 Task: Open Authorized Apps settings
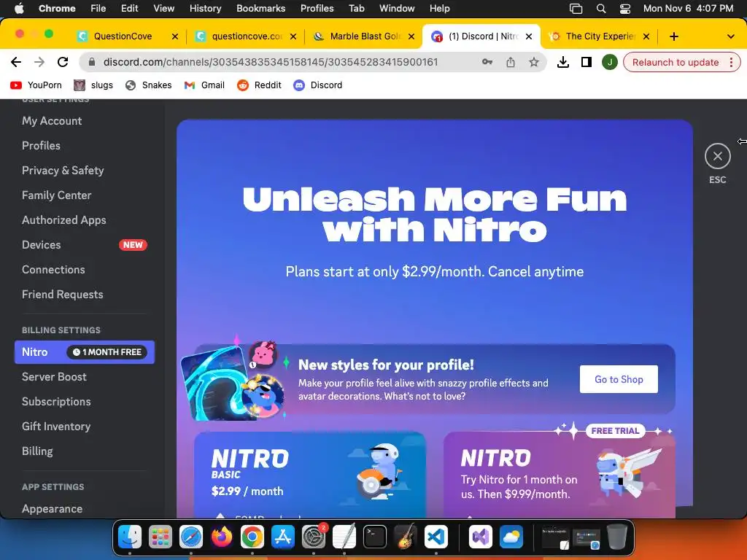64,220
